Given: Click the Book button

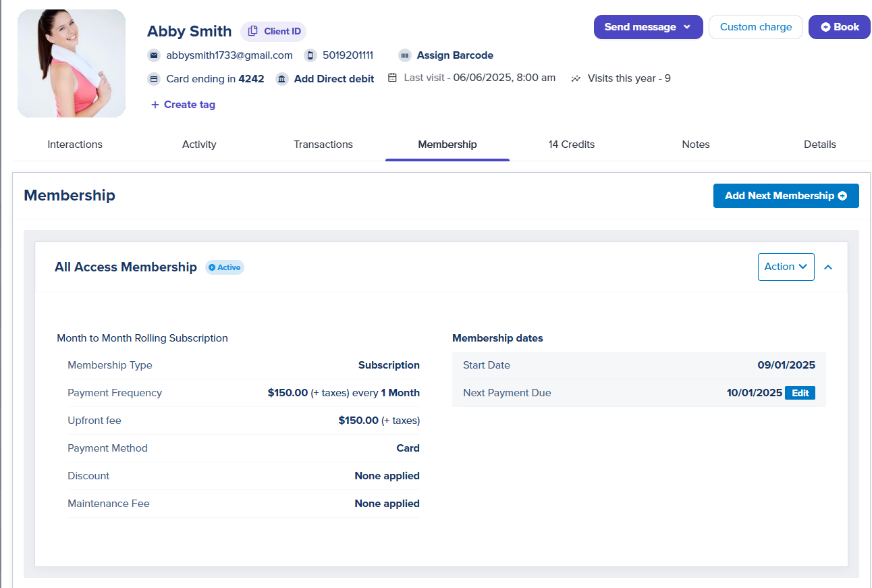Looking at the screenshot, I should pyautogui.click(x=840, y=27).
